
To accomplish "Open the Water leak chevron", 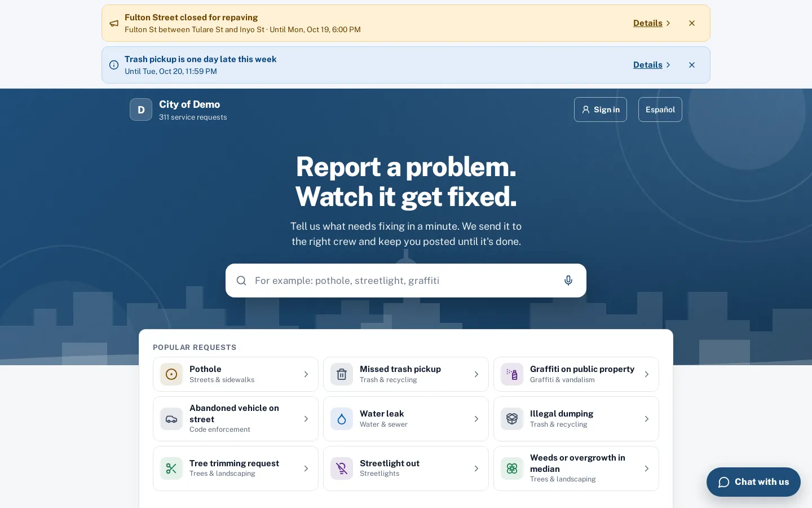I will (476, 419).
